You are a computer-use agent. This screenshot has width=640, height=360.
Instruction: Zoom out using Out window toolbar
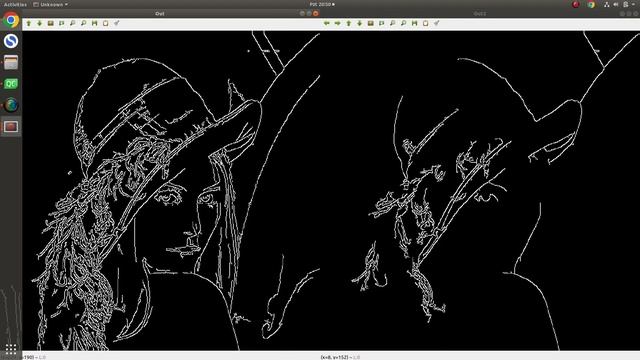coord(84,23)
